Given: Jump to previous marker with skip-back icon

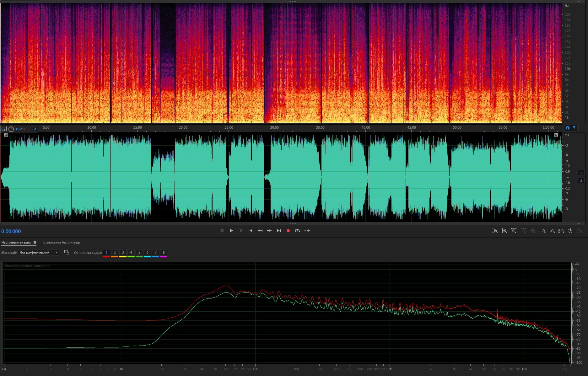Looking at the screenshot, I should pos(250,231).
